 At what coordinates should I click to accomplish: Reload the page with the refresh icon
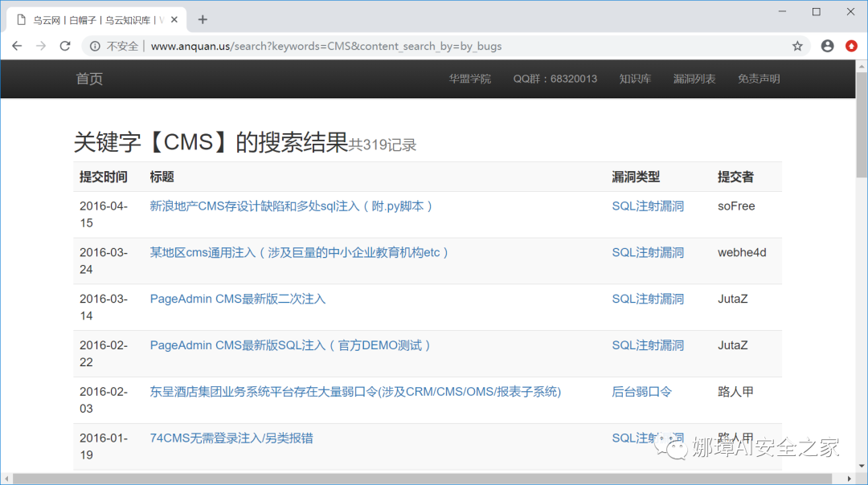pos(65,46)
